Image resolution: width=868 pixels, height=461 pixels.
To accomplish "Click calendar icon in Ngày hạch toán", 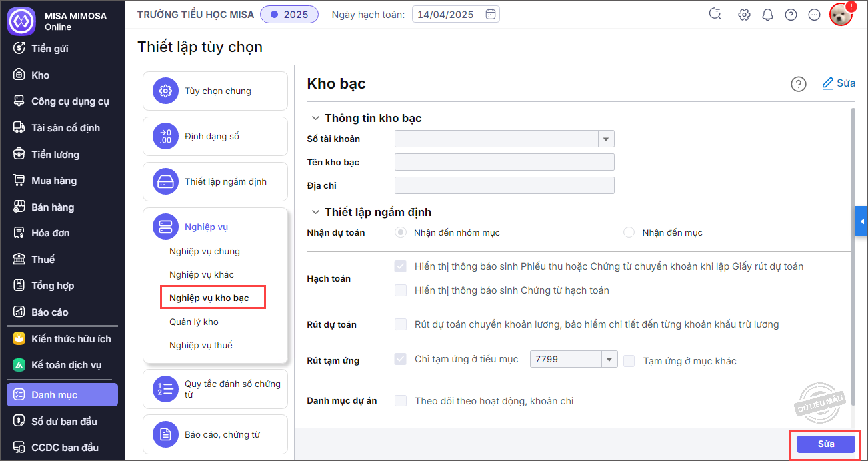I will point(491,14).
